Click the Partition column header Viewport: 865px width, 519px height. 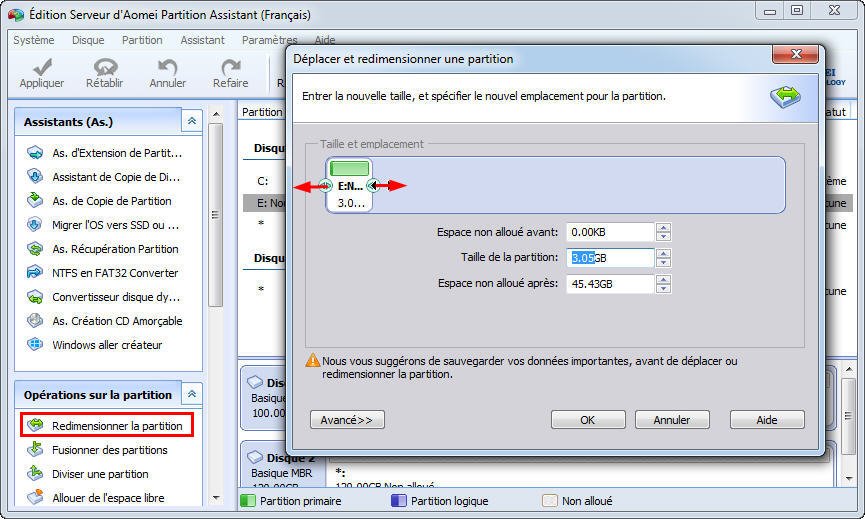261,112
